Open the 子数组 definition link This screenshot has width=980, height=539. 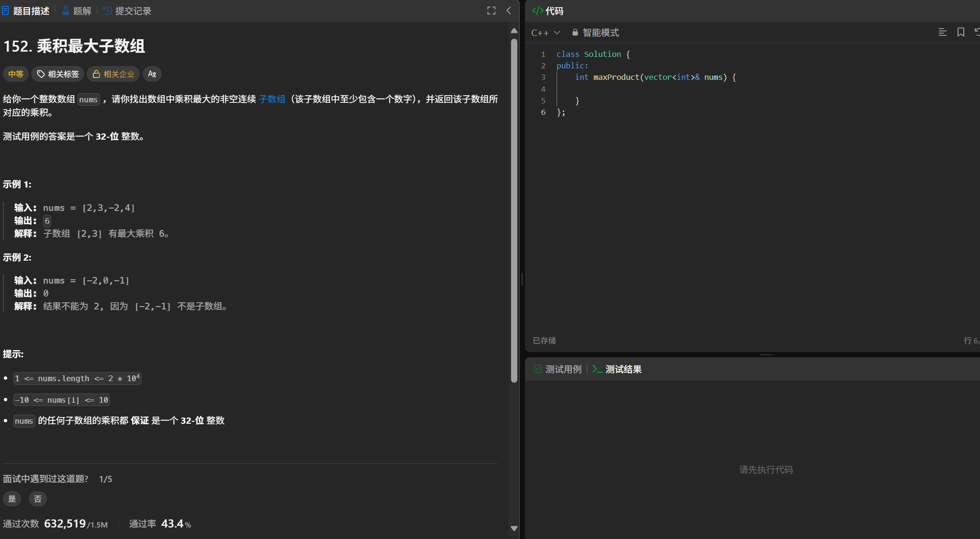pos(272,99)
